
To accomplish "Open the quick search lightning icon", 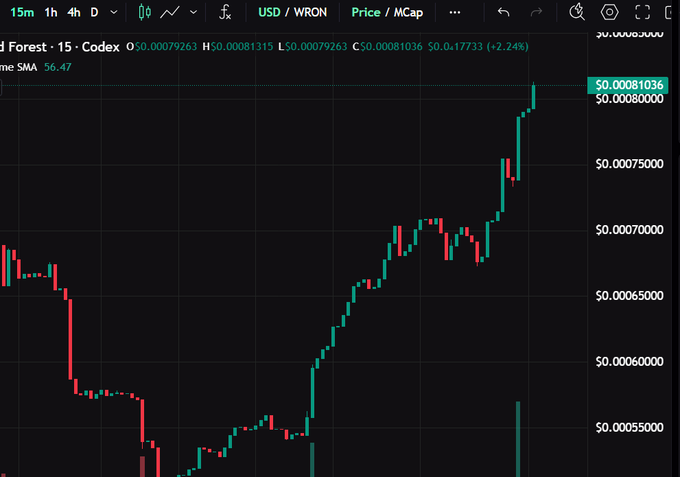I will coord(577,12).
